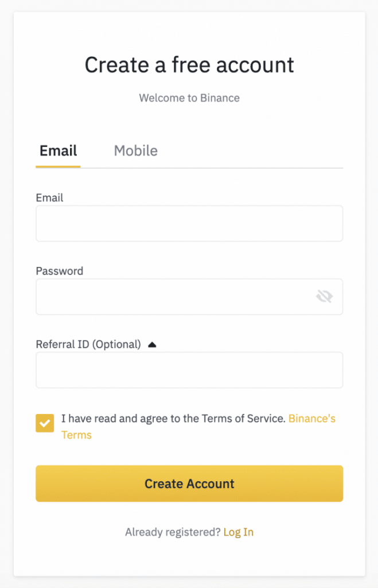Click the arrow next to Referral ID (Optional)
This screenshot has height=588, width=378.
click(151, 343)
